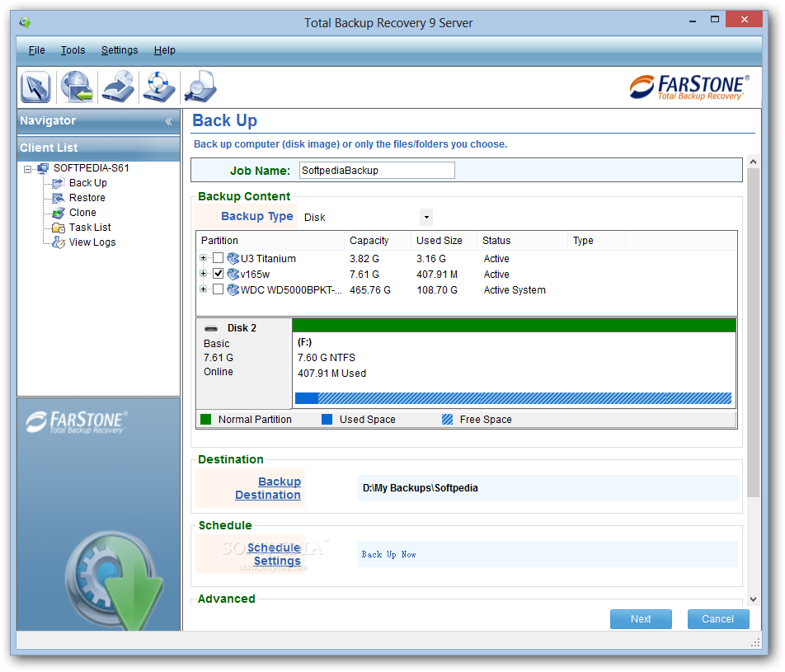Open the Backup Destination link
The image size is (785, 672).
tap(268, 488)
